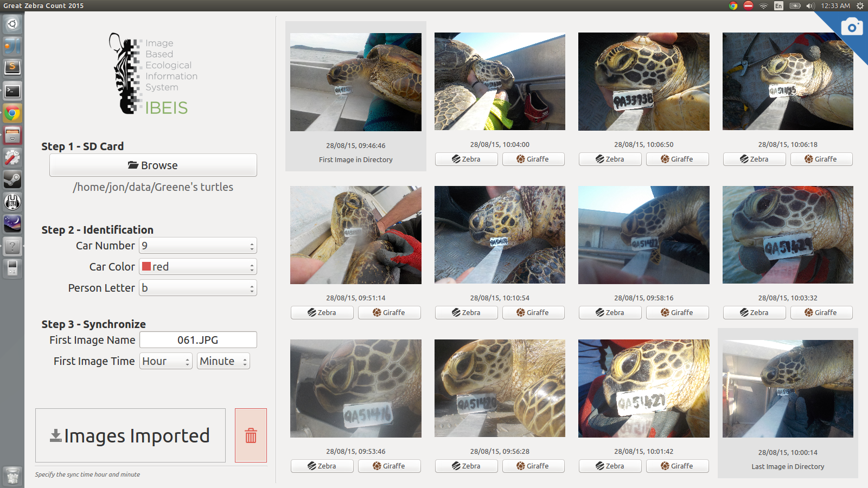Open Steam from the launcher dock
Screen dimensions: 868x488
point(12,179)
